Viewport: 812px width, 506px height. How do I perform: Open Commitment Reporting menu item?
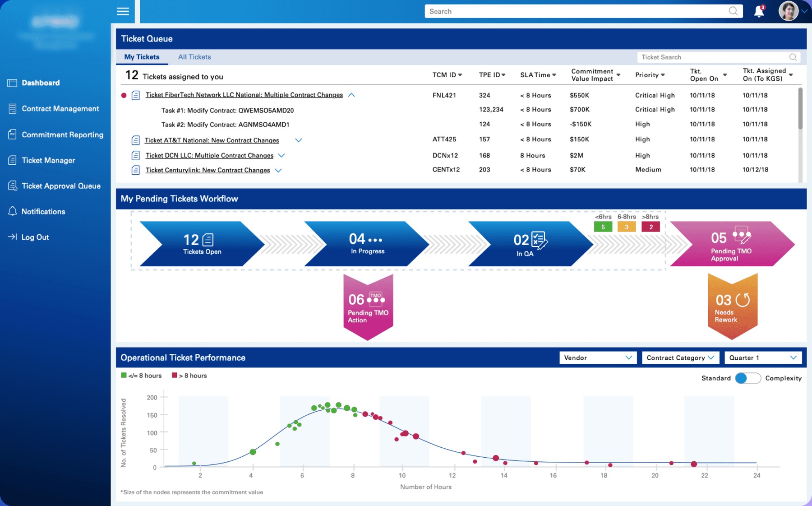coord(63,135)
